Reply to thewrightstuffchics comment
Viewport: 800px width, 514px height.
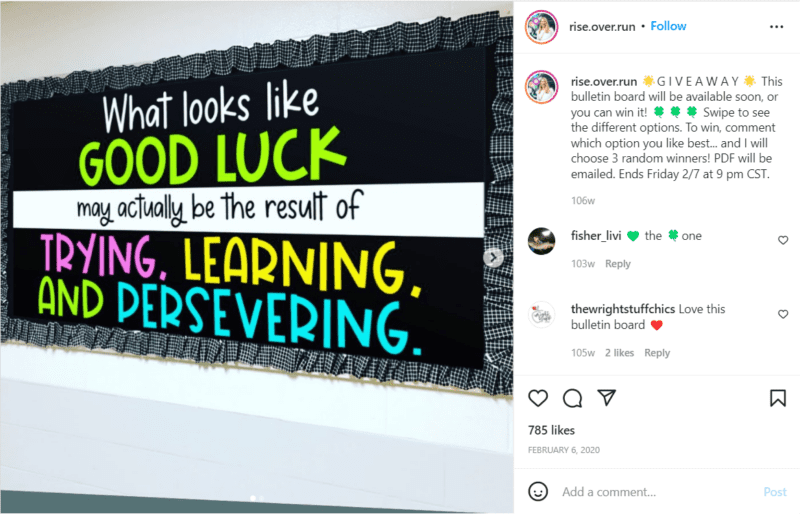pos(657,353)
